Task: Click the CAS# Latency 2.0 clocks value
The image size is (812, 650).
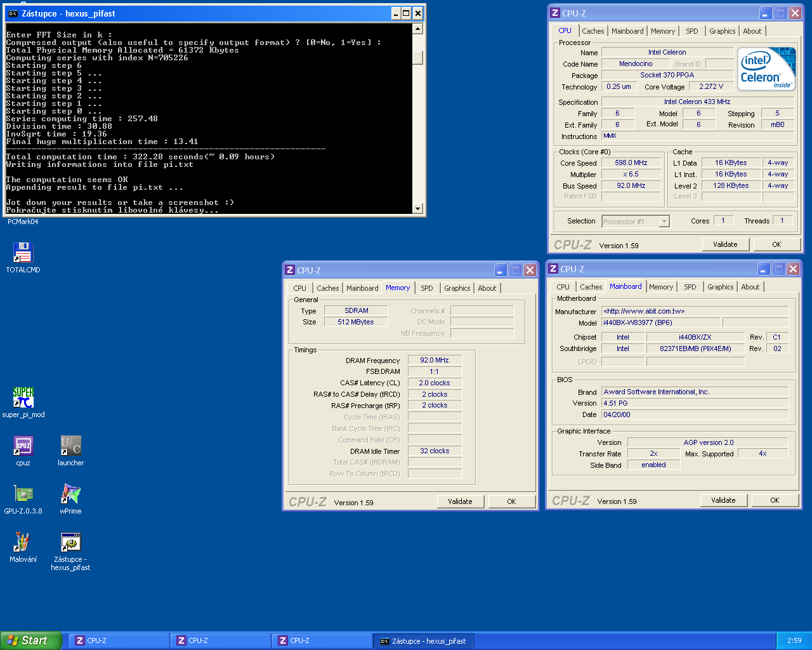Action: point(435,383)
